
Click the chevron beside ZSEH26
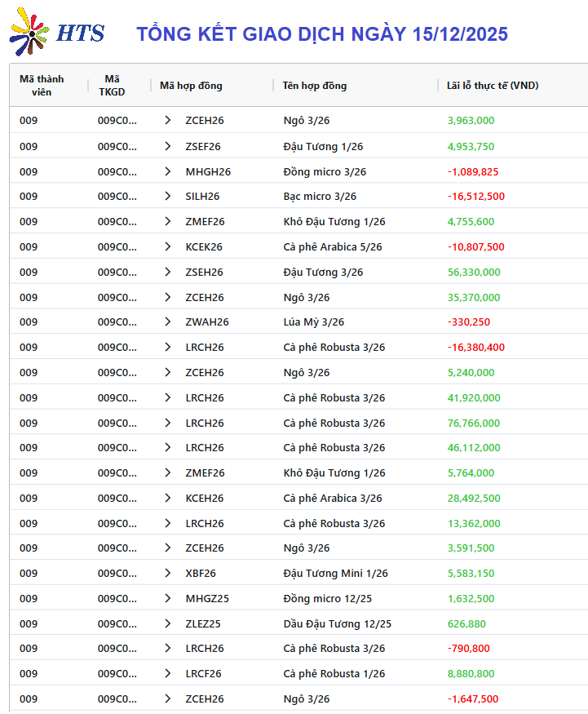[x=168, y=272]
